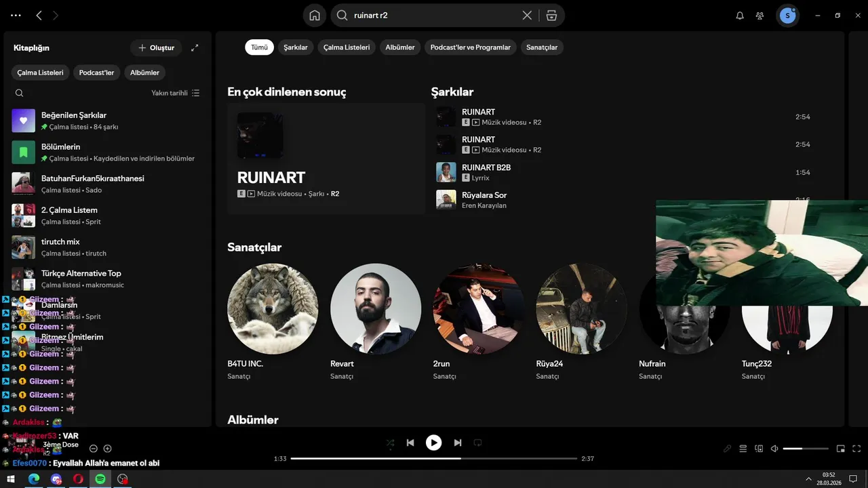The image size is (868, 488).
Task: Open the Oluştur create menu
Action: pyautogui.click(x=156, y=47)
